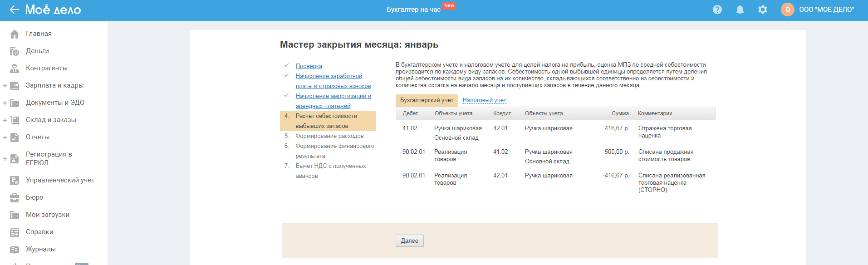Open notifications bell icon
This screenshot has height=265, width=868.
click(740, 10)
